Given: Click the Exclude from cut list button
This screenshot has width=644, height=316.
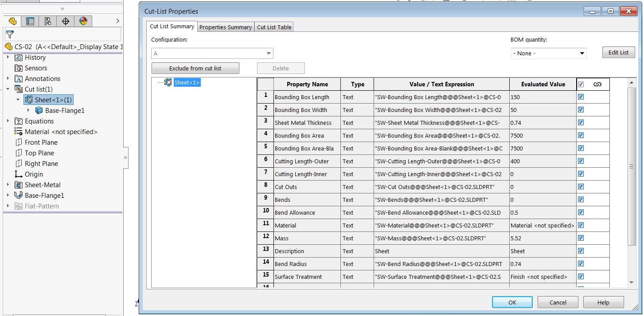Looking at the screenshot, I should pyautogui.click(x=195, y=68).
